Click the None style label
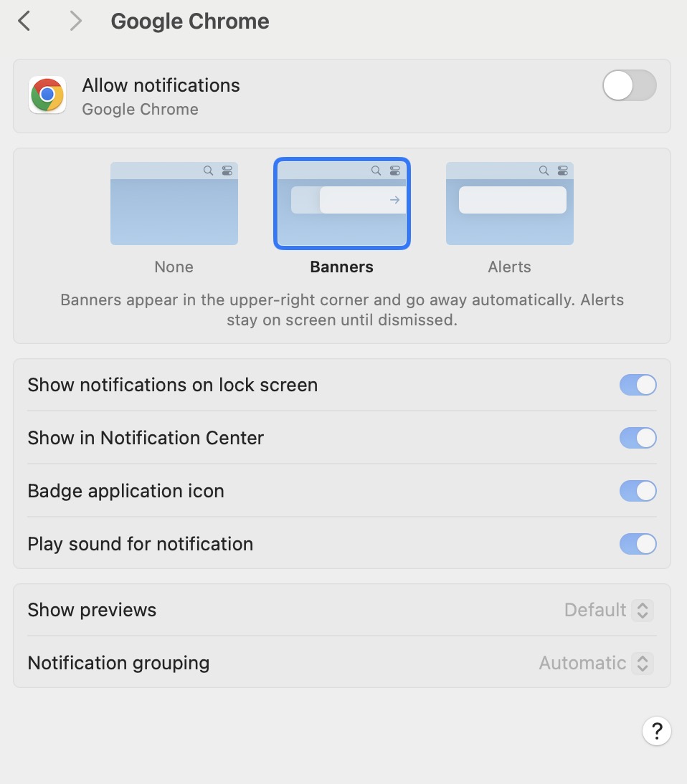687x784 pixels. pos(174,267)
